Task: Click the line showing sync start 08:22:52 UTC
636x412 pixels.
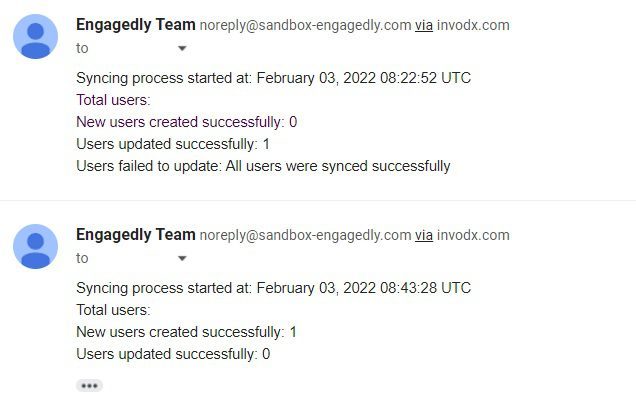Action: pos(273,78)
